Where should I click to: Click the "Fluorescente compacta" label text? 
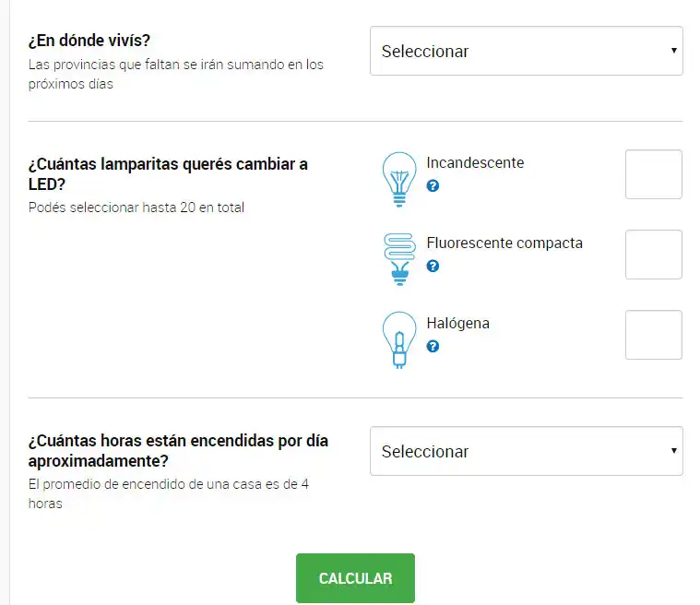504,243
